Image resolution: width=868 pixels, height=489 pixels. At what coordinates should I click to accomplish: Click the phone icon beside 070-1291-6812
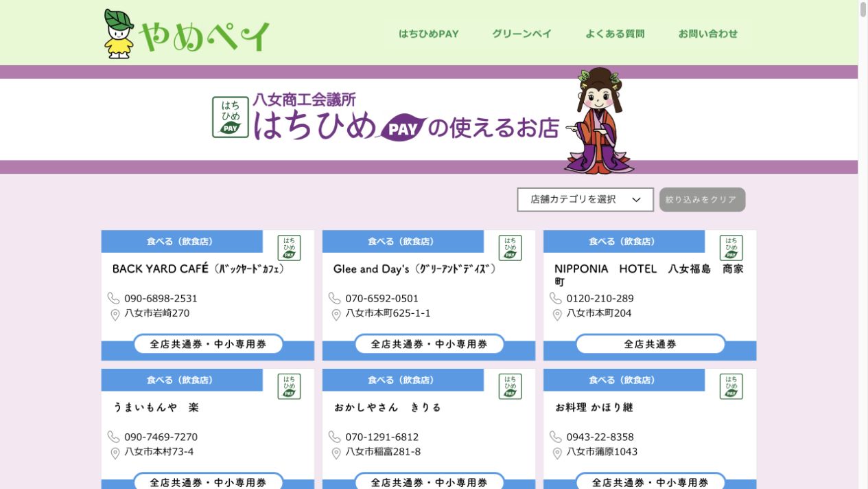point(334,437)
